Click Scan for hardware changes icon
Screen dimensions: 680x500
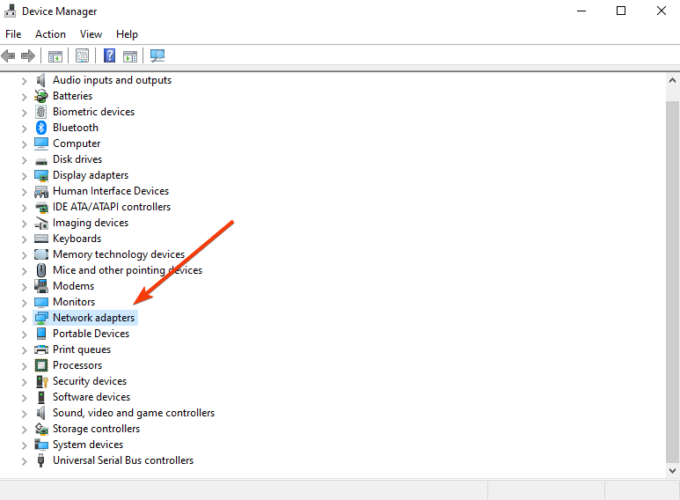click(157, 56)
